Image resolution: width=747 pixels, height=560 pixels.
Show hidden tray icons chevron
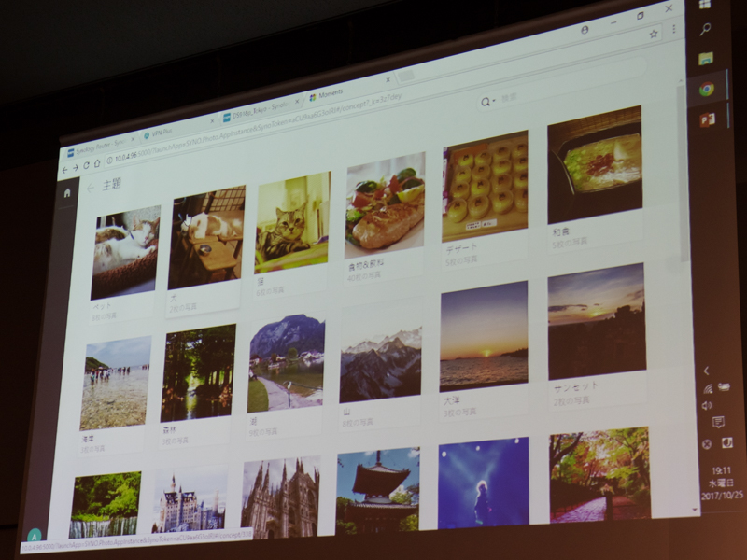click(x=707, y=371)
